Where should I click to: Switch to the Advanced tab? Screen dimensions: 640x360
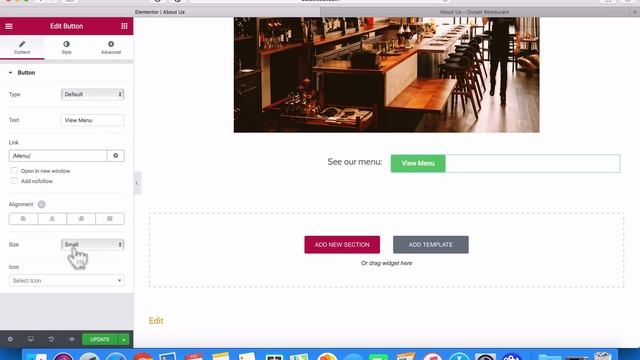(x=111, y=47)
